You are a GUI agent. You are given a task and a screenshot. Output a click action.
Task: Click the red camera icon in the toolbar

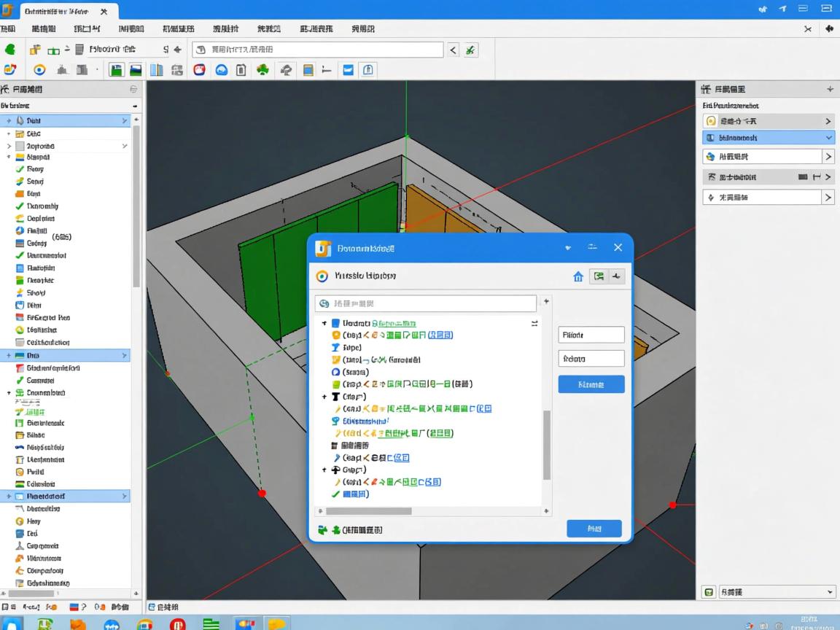199,70
